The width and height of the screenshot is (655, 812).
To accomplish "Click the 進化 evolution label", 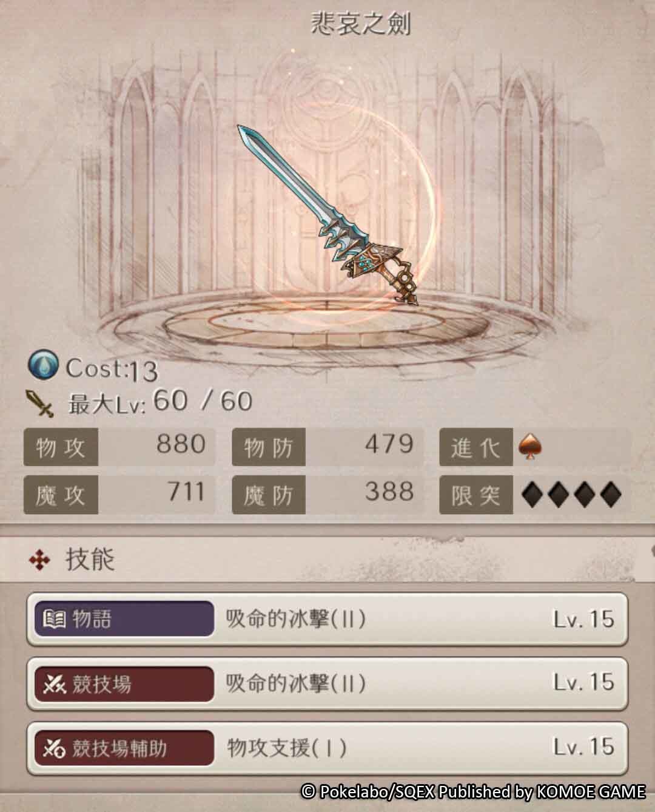I will pos(476,447).
